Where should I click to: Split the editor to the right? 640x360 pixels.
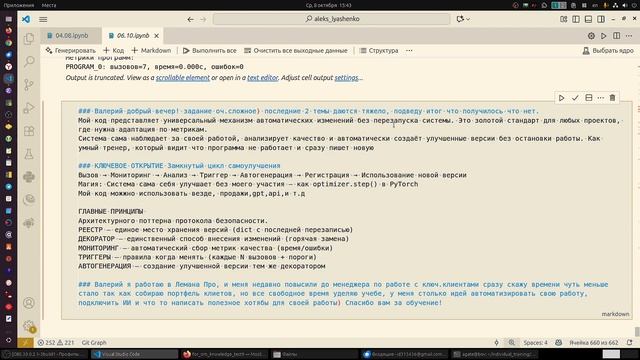[616, 36]
